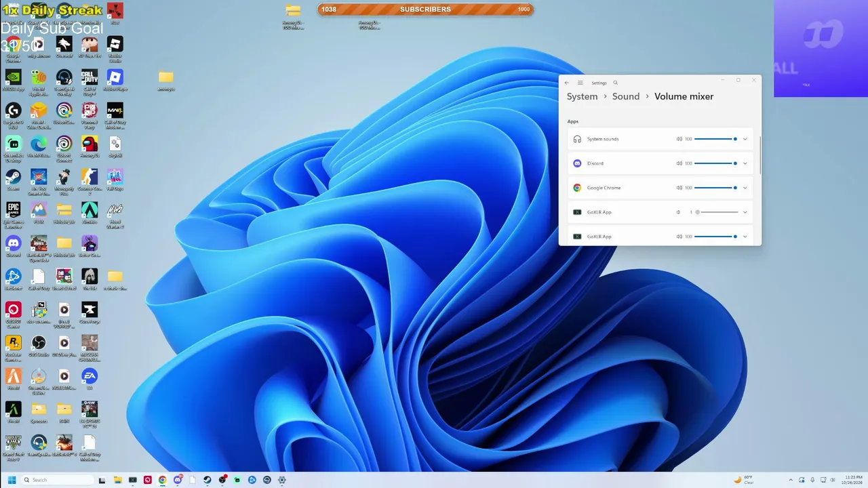Open Google Chrome from the taskbar
The image size is (868, 488).
163,480
